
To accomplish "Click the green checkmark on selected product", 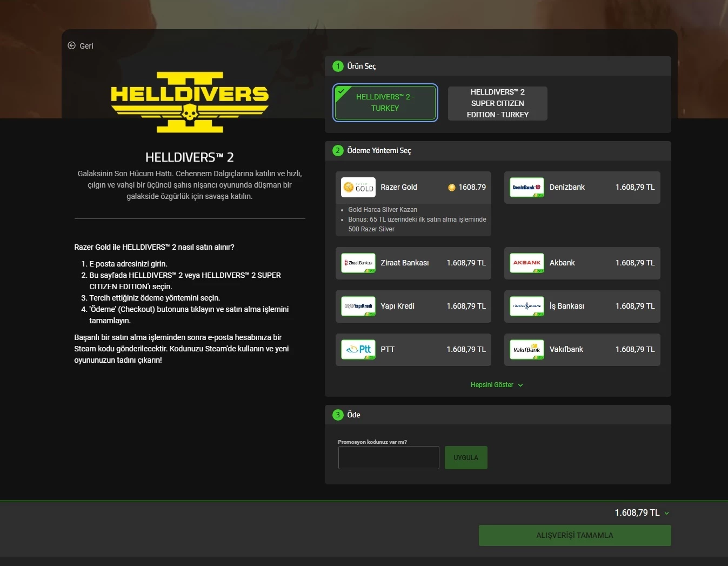I will (x=341, y=91).
